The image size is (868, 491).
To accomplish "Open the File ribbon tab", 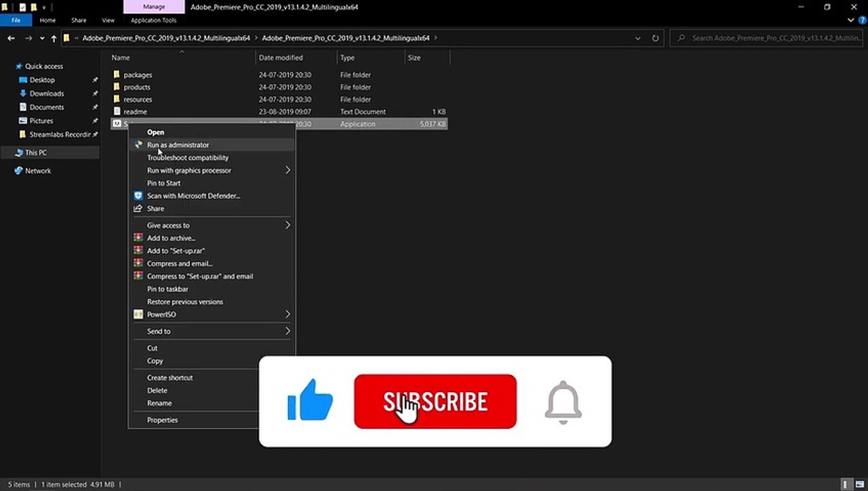I will (16, 20).
